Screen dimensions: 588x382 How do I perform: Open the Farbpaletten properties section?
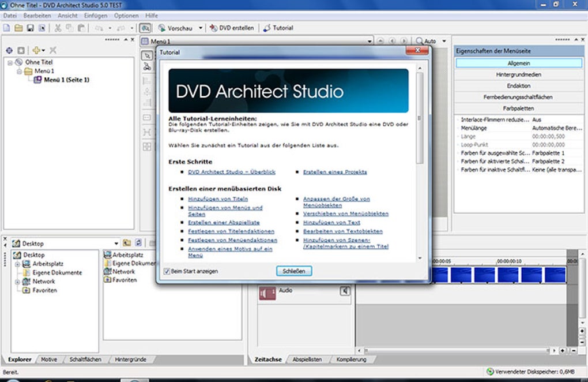point(519,108)
